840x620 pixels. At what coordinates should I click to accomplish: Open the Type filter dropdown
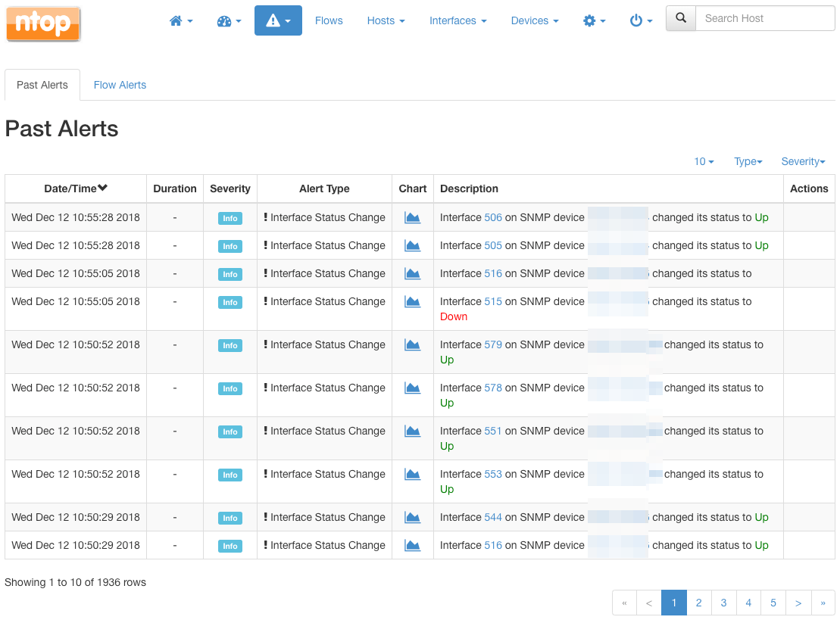pyautogui.click(x=748, y=162)
